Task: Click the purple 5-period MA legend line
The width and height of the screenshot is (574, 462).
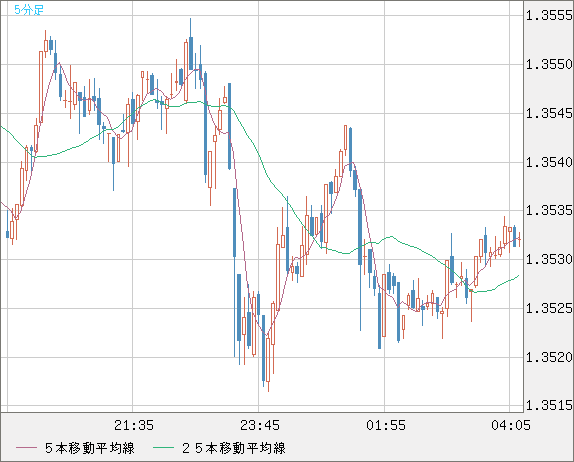Action: click(x=26, y=448)
